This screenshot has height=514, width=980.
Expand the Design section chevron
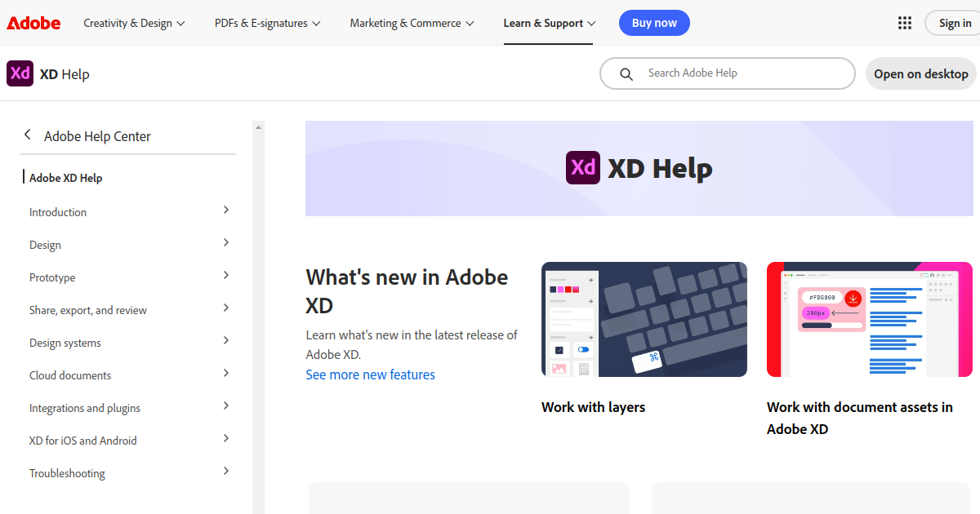(x=226, y=243)
